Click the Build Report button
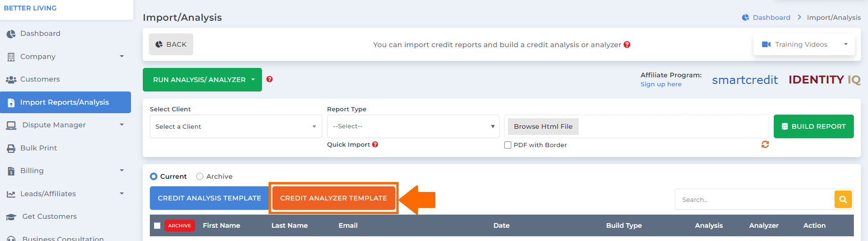This screenshot has height=241, width=868. 814,126
